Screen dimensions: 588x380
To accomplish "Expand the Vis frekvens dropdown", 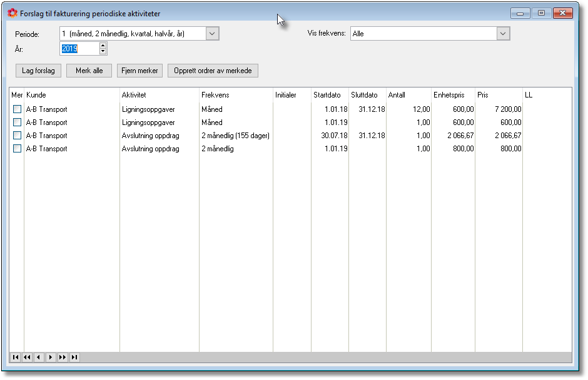I will click(x=503, y=34).
